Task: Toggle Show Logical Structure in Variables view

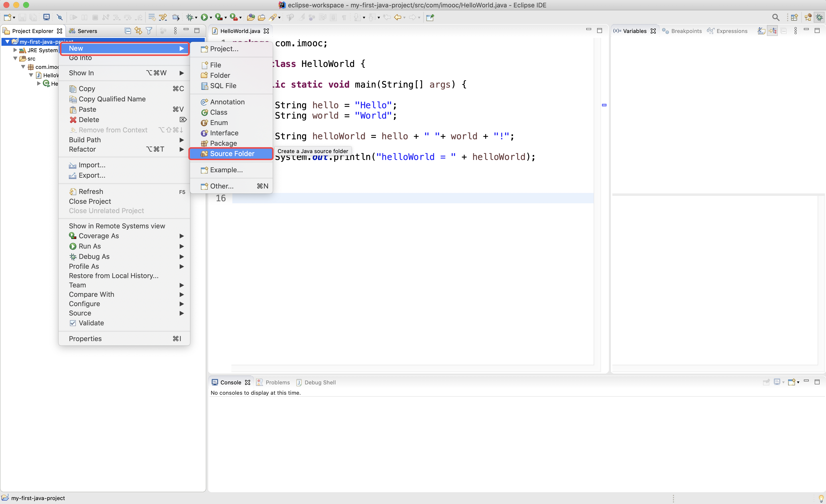Action: point(772,31)
